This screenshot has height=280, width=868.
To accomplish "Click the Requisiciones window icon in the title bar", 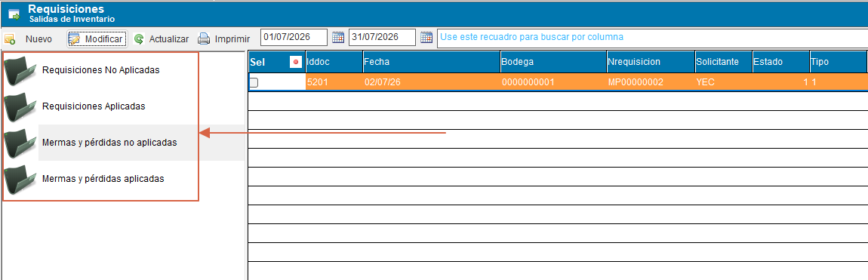I will tap(14, 14).
